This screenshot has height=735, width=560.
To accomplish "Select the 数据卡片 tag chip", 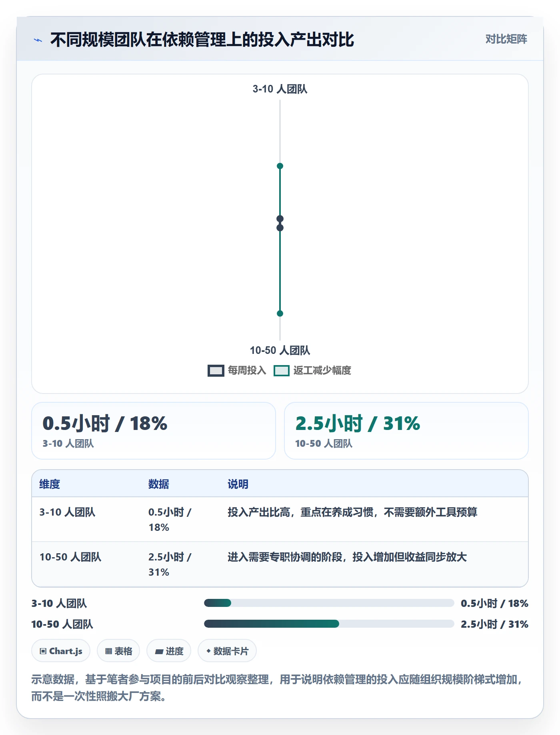I will [x=227, y=651].
